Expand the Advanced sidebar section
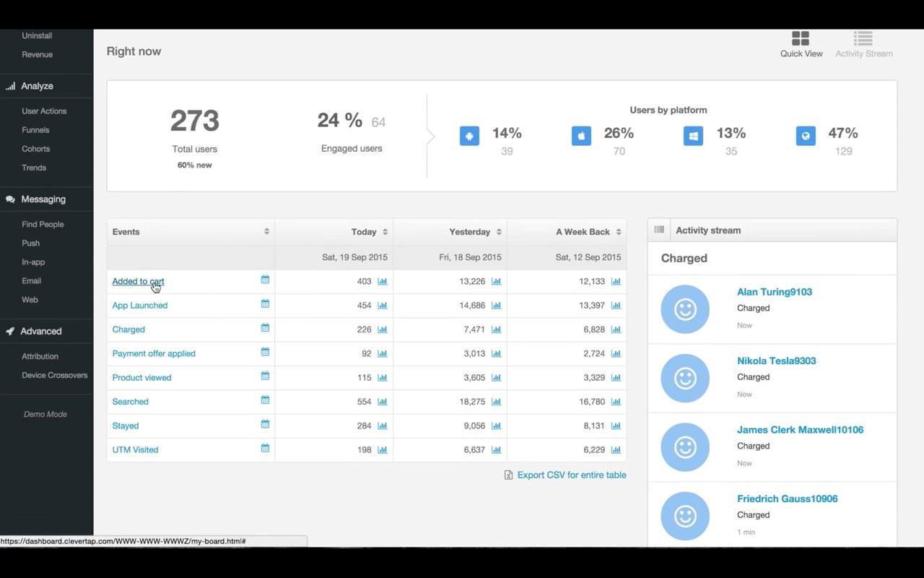This screenshot has height=578, width=924. tap(41, 332)
